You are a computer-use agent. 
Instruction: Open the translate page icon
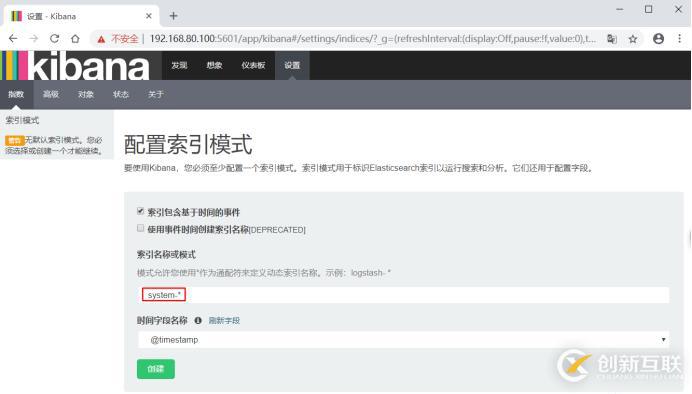[x=612, y=39]
